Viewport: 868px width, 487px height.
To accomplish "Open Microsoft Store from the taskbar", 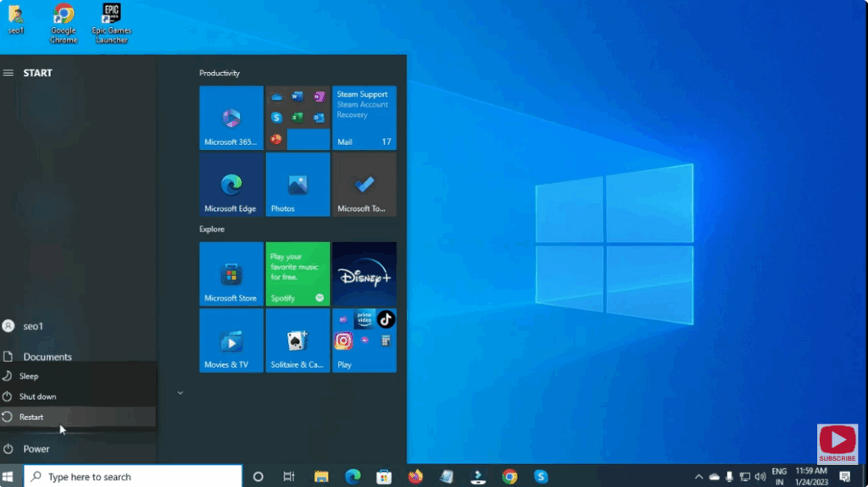I will point(384,477).
